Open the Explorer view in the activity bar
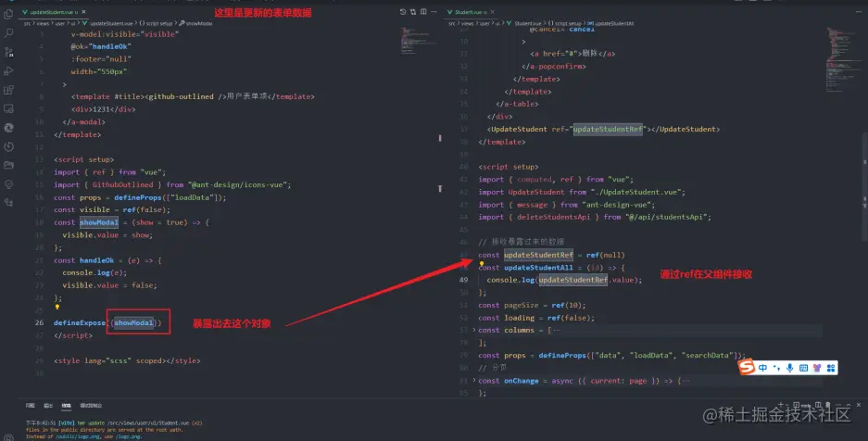The image size is (868, 441). click(x=8, y=15)
